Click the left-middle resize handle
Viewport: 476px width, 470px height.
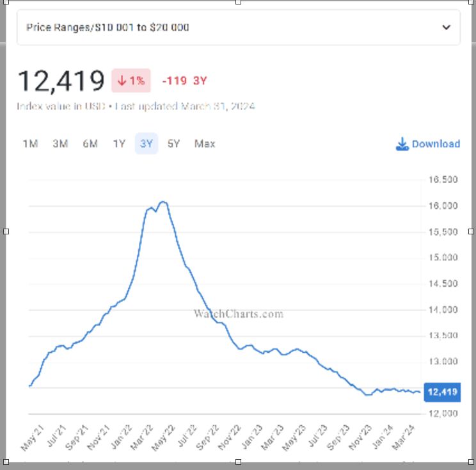[x=6, y=231]
